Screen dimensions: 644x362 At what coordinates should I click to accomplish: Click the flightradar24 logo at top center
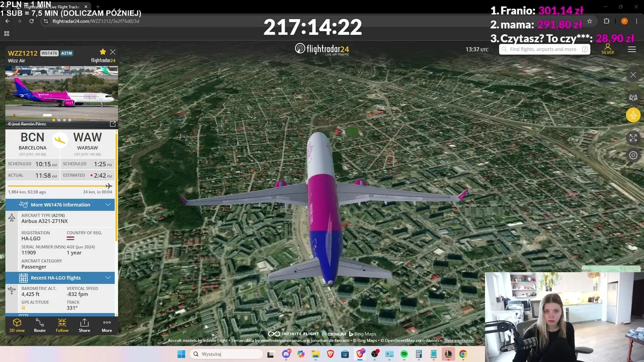click(x=322, y=49)
